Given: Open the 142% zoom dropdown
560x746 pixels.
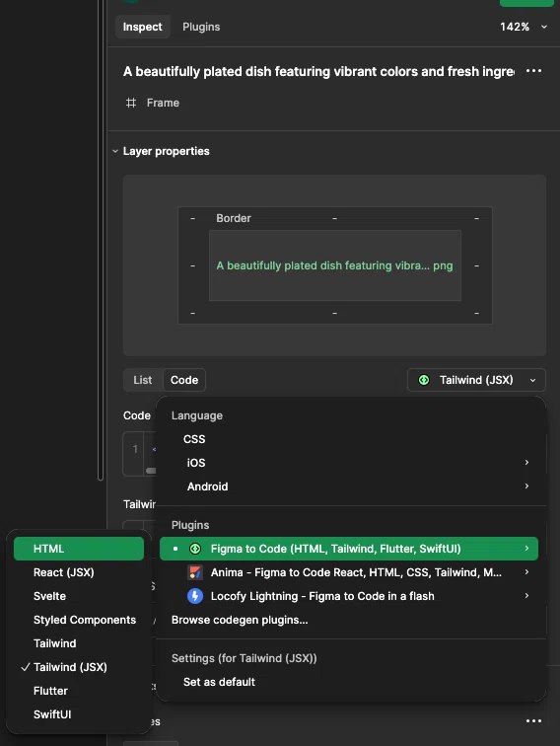Looking at the screenshot, I should click(x=523, y=27).
